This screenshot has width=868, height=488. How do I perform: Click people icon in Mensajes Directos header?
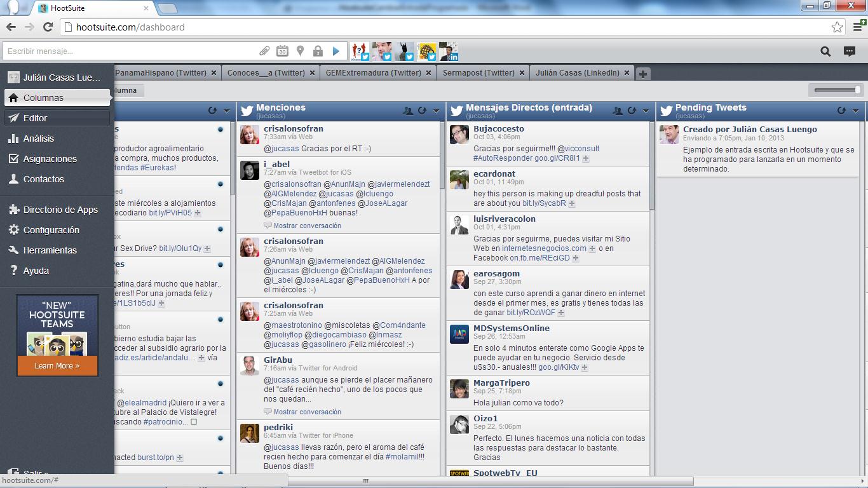click(618, 111)
